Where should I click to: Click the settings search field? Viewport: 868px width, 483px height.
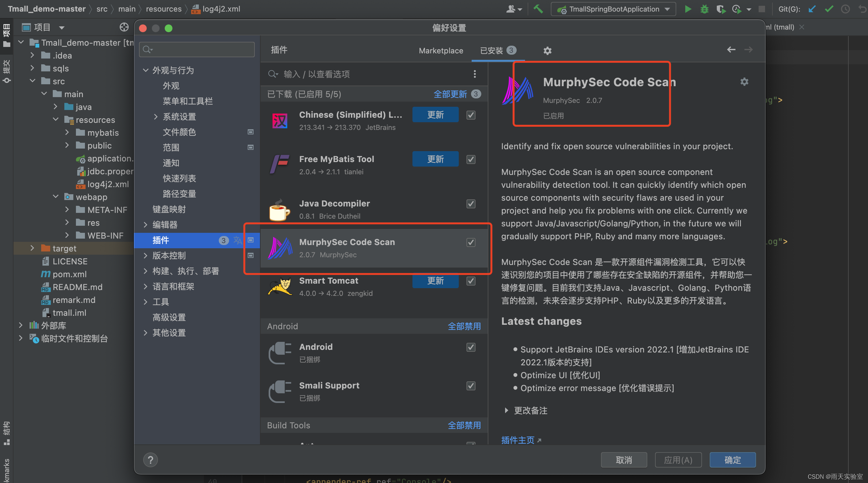[x=197, y=50]
